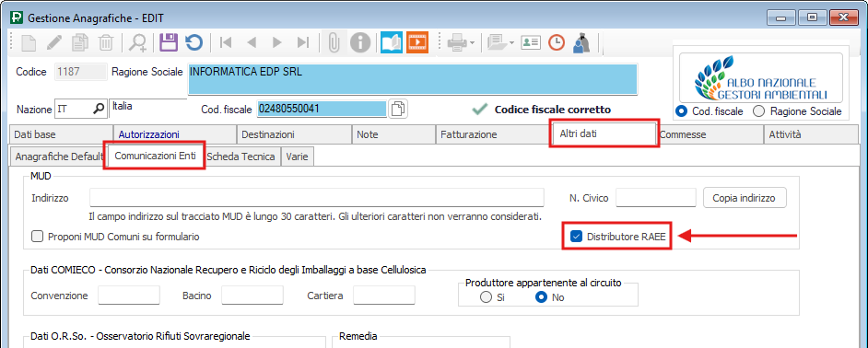
Task: Click the trash delete toolbar icon
Action: click(x=106, y=42)
